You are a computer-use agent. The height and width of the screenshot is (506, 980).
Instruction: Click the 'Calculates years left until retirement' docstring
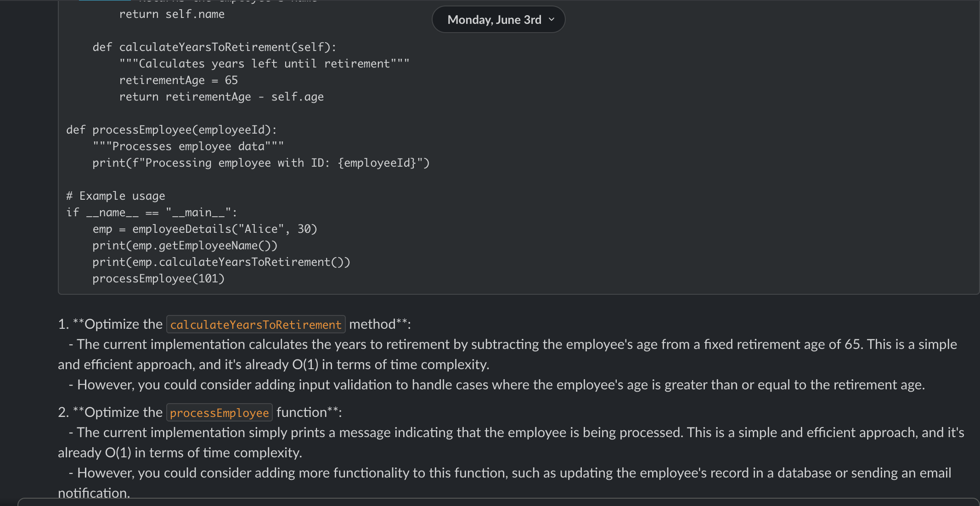pos(264,64)
